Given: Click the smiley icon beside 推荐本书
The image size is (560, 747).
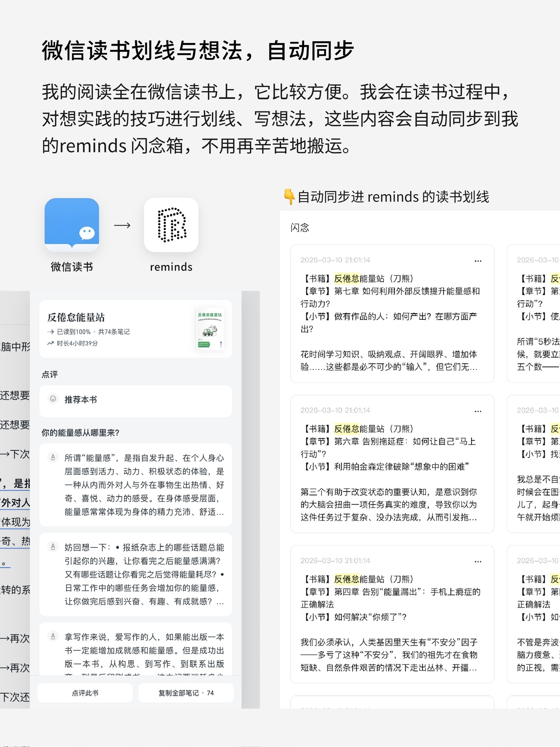Looking at the screenshot, I should pos(53,399).
